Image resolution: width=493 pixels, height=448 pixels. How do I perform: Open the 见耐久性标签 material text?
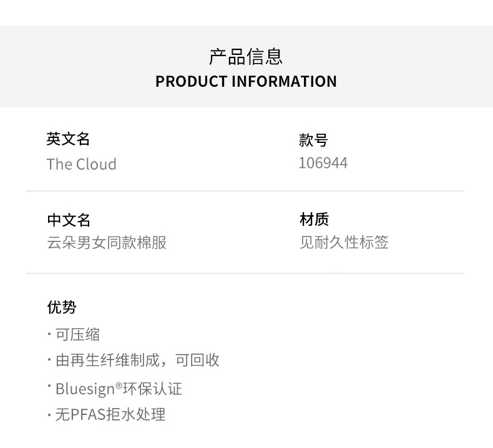pos(344,243)
